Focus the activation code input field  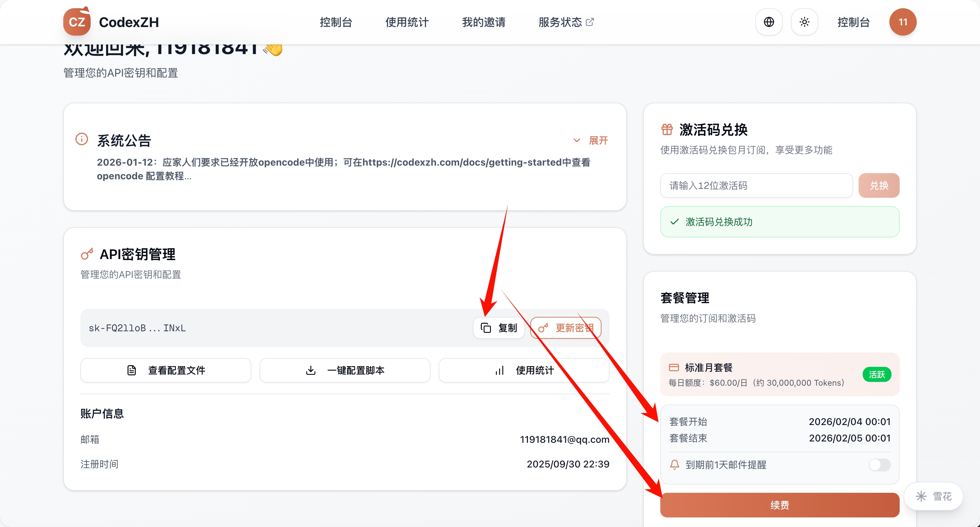click(756, 185)
